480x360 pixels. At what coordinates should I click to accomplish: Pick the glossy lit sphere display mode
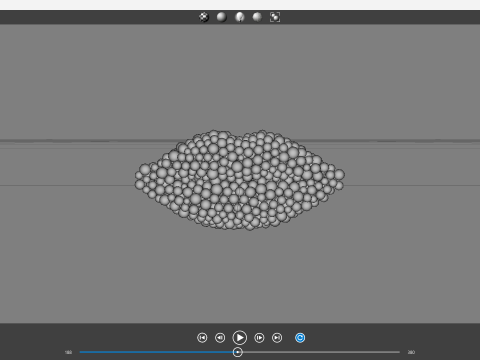coord(239,17)
